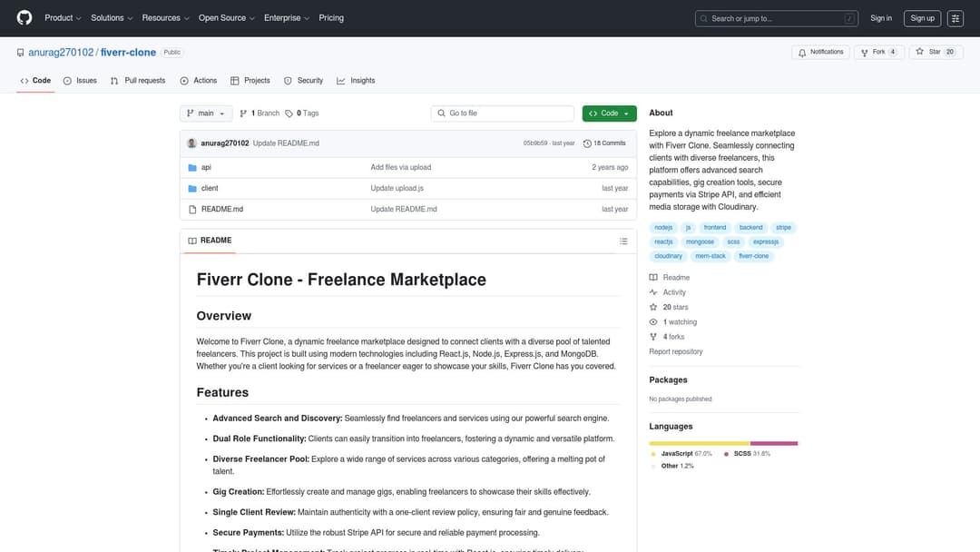Image resolution: width=980 pixels, height=552 pixels.
Task: Expand the Solutions menu
Action: pyautogui.click(x=112, y=18)
